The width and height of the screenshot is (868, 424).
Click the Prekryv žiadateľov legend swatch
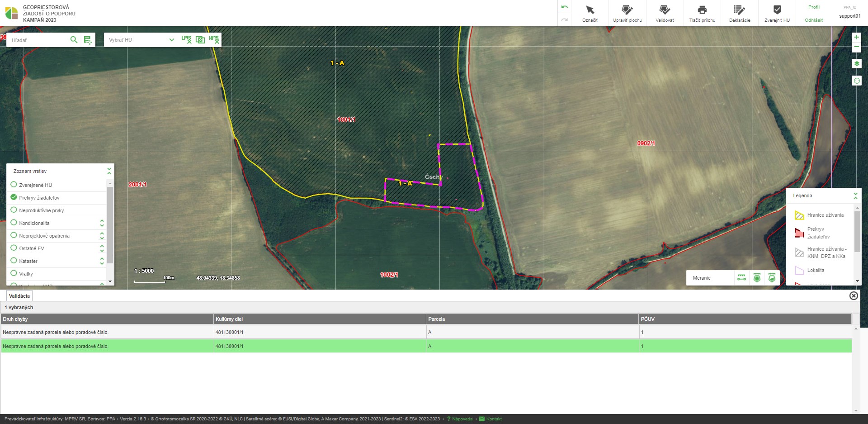799,233
